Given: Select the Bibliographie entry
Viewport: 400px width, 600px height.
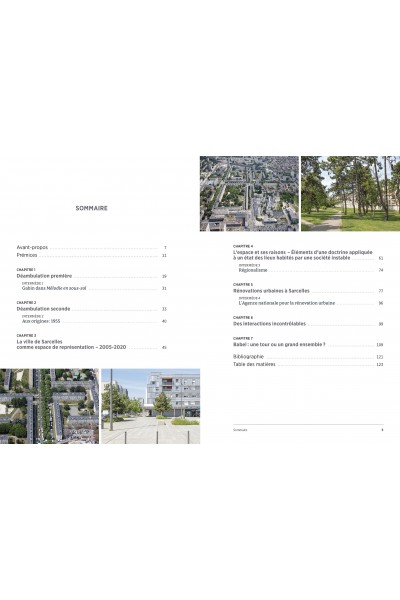Looking at the screenshot, I should [x=308, y=357].
